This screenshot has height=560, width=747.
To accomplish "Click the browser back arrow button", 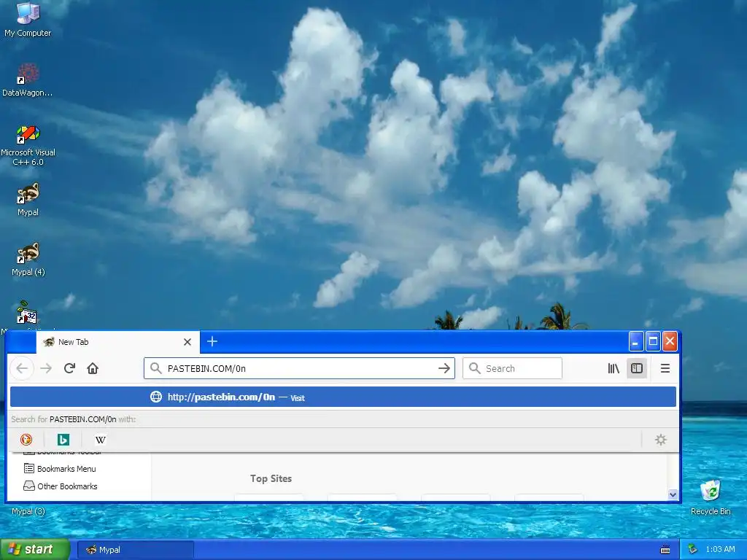I will pyautogui.click(x=22, y=368).
